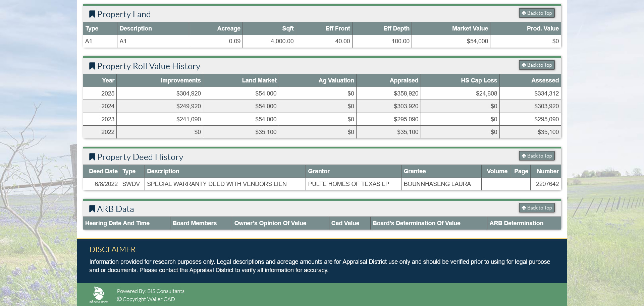Click grantor PULTE HOMES OF TEXAS LP
The height and width of the screenshot is (306, 644).
(348, 184)
